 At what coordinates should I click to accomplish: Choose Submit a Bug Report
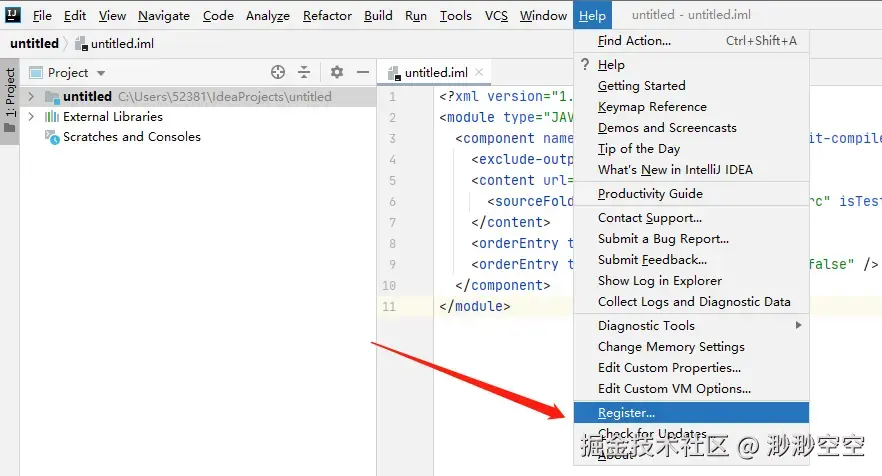click(x=691, y=239)
